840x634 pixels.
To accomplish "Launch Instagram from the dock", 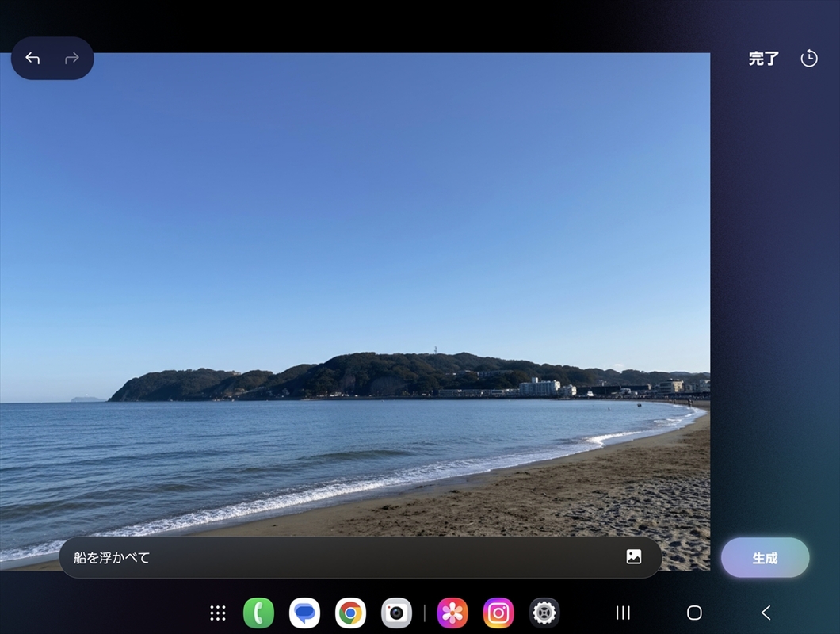I will click(x=498, y=613).
